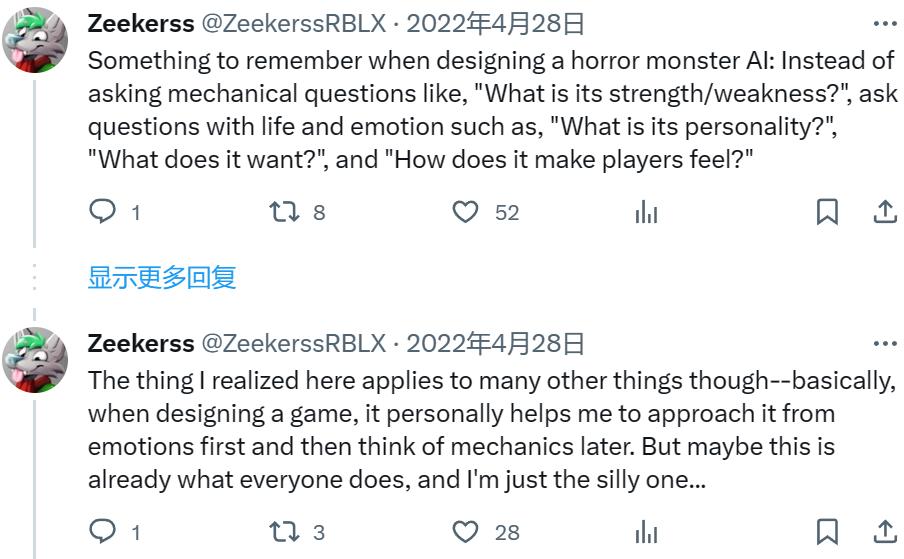The height and width of the screenshot is (559, 904).
Task: Bookmark the second tweet
Action: coord(827,531)
